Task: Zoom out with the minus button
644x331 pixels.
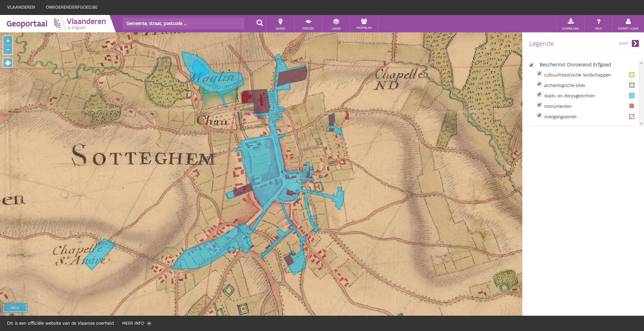Action: point(8,50)
